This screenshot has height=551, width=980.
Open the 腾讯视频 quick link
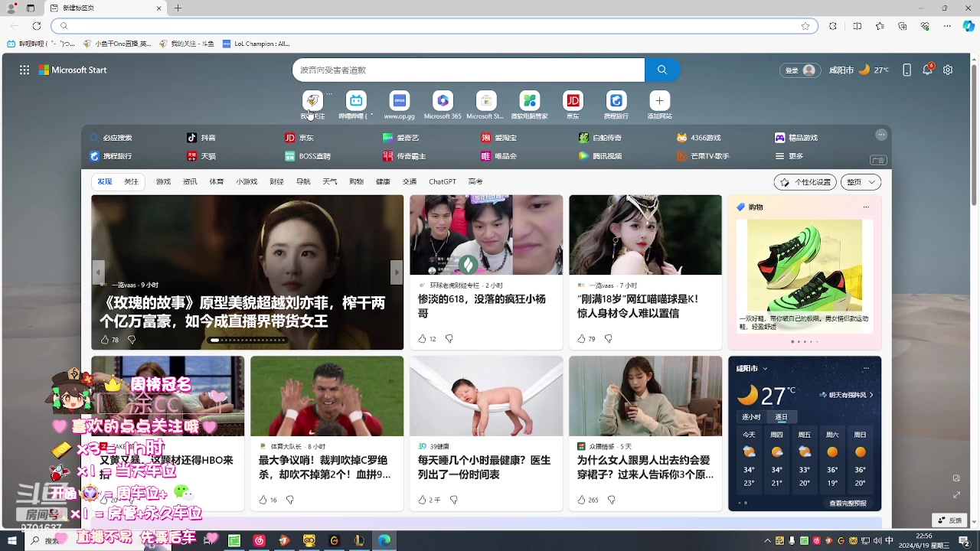599,156
